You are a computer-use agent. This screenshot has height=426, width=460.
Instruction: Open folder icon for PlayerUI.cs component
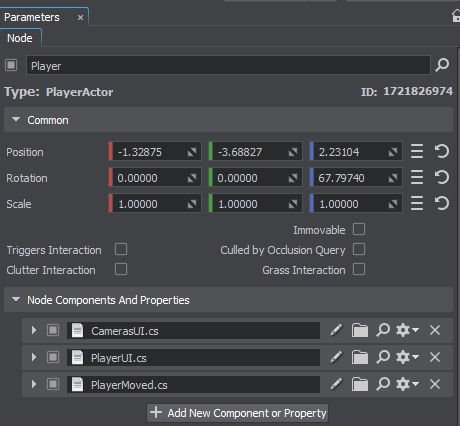360,357
